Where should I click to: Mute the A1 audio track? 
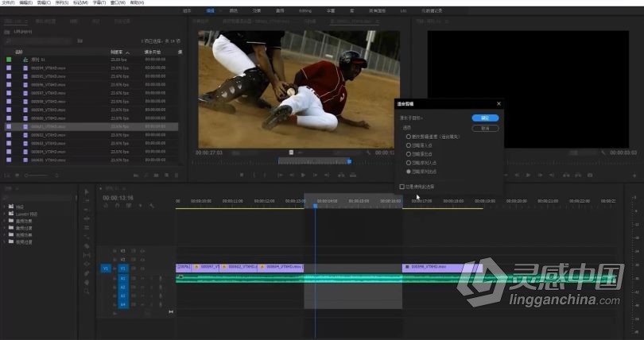[x=142, y=279]
